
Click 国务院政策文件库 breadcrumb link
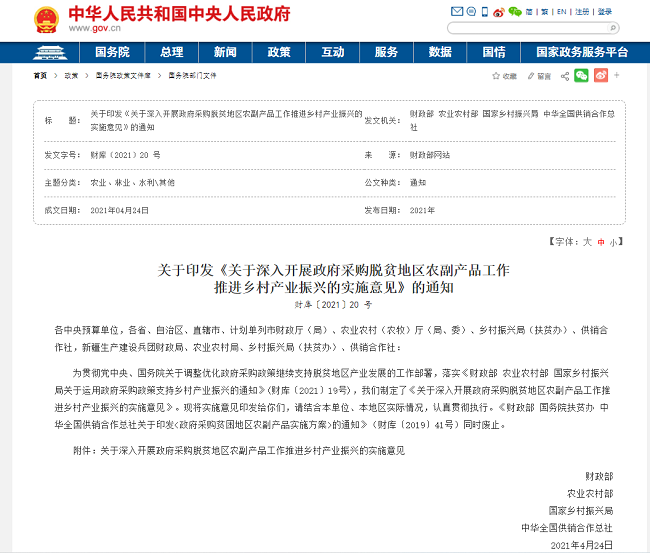[123, 76]
